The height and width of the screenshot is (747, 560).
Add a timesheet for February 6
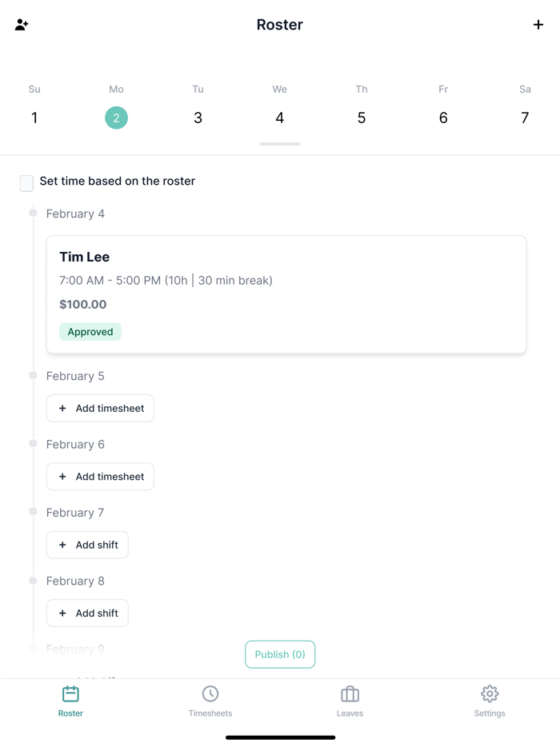(x=100, y=477)
